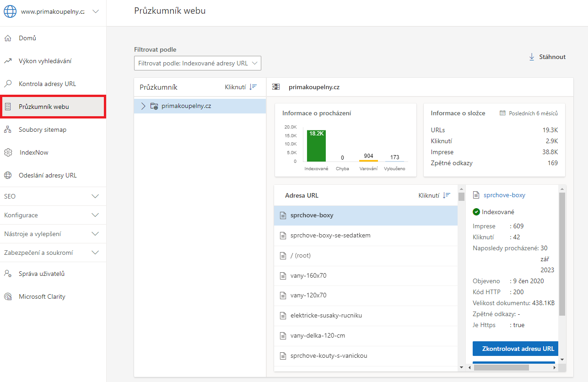This screenshot has height=382, width=588.
Task: Open Microsoft Clarity
Action: tap(53, 296)
